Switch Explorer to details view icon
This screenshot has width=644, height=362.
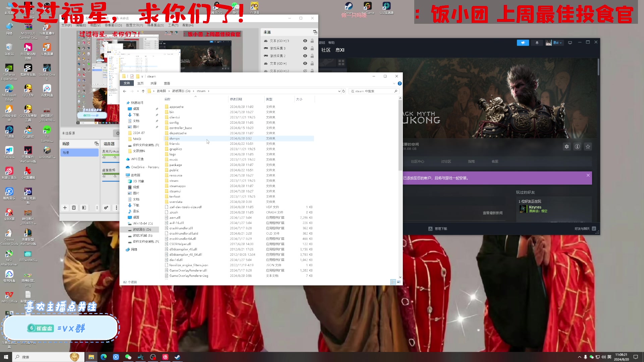pyautogui.click(x=393, y=282)
